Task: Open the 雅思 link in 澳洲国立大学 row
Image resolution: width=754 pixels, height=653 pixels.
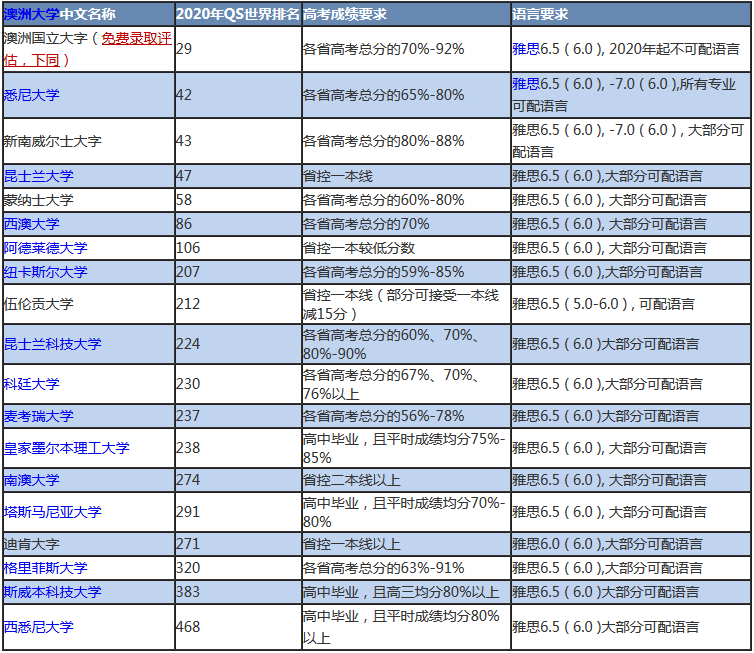Action: point(526,49)
